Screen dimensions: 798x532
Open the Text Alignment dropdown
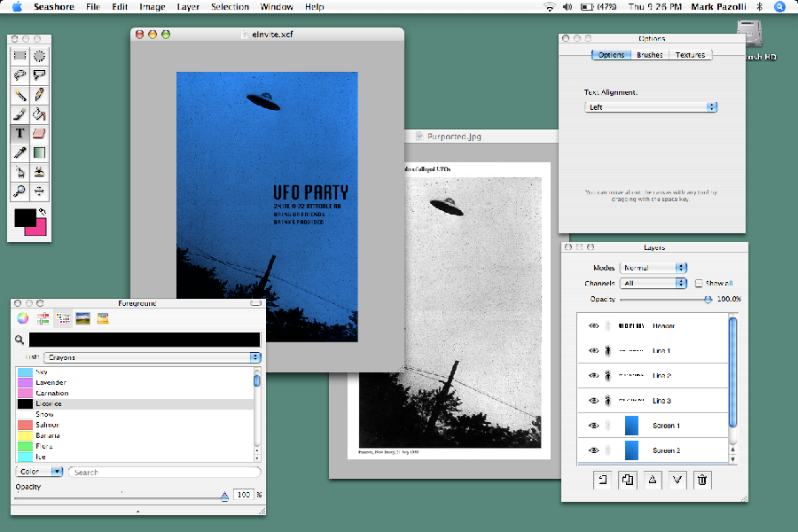[x=651, y=106]
